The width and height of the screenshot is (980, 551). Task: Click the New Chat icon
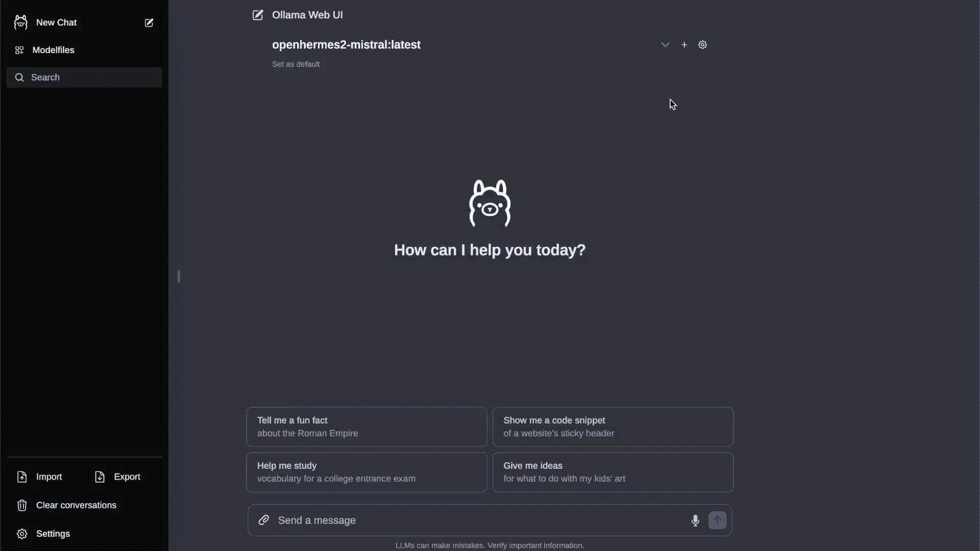(148, 22)
